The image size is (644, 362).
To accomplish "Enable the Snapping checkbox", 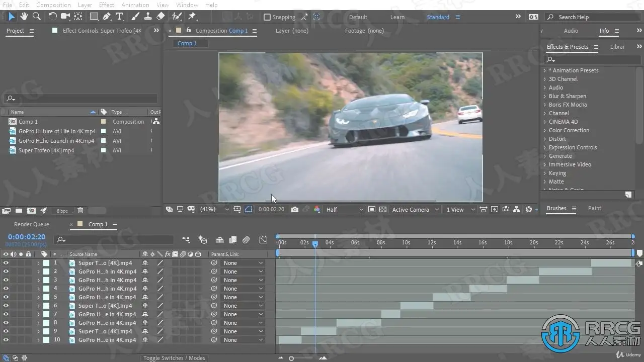I will pyautogui.click(x=267, y=17).
